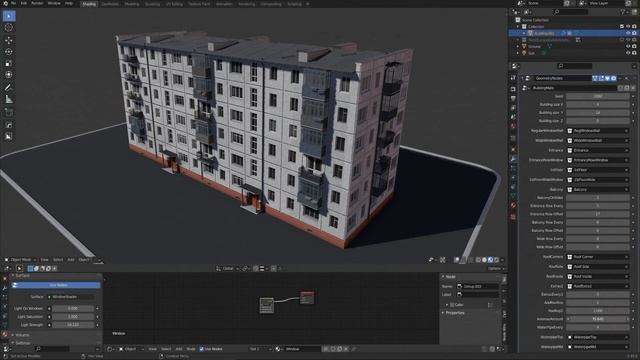Switch viewport to material preview shading
This screenshot has height=360, width=640.
pyautogui.click(x=491, y=260)
